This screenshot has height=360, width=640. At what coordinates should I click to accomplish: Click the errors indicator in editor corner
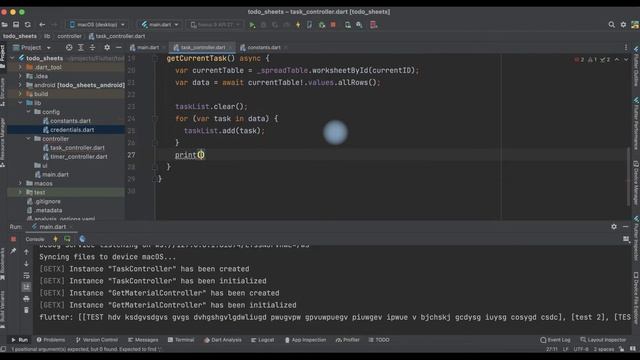tap(579, 60)
